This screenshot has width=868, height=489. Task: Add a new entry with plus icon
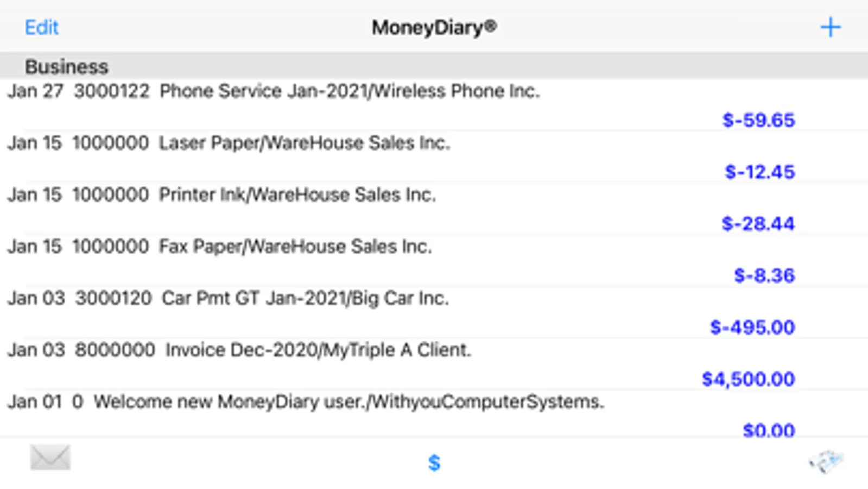click(830, 27)
